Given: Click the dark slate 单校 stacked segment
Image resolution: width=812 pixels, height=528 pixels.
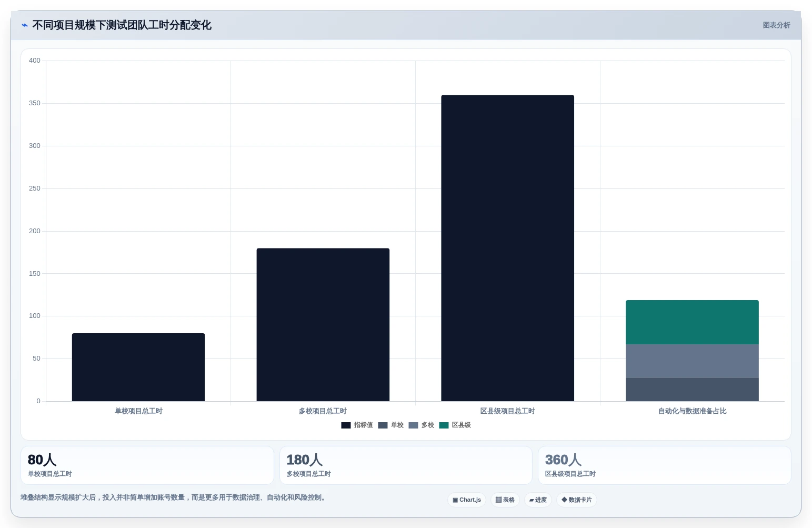Looking at the screenshot, I should click(x=692, y=390).
